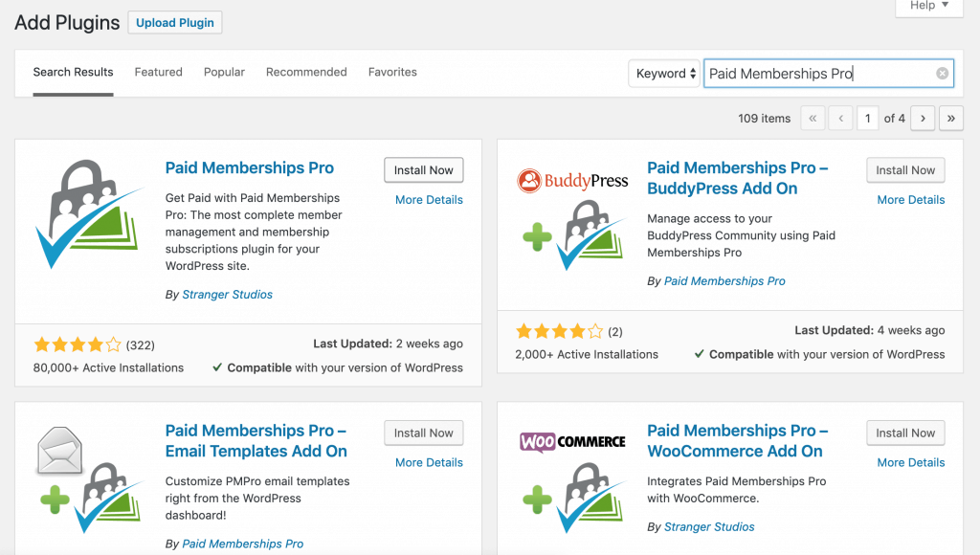Expand the Help panel dropdown
Viewport: 980px width, 555px height.
coord(928,7)
